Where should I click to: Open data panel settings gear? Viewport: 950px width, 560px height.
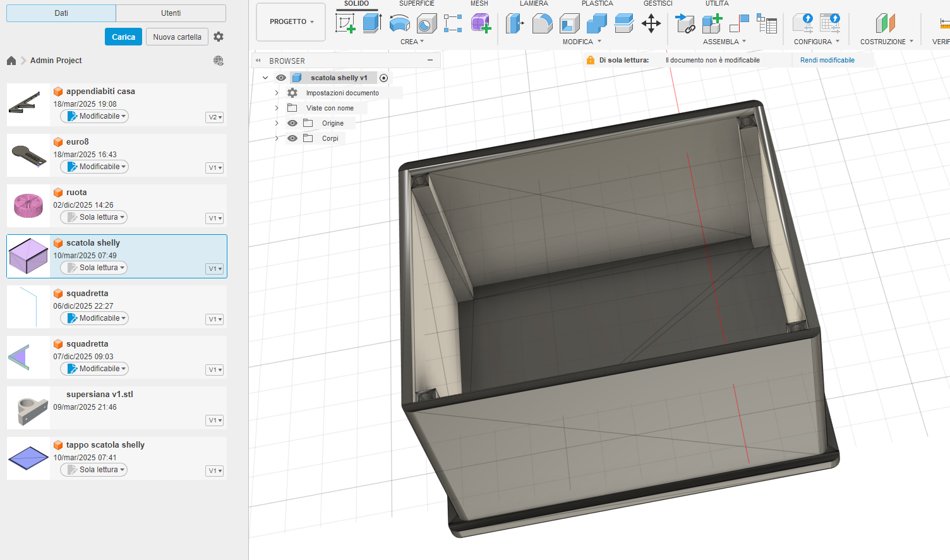219,37
